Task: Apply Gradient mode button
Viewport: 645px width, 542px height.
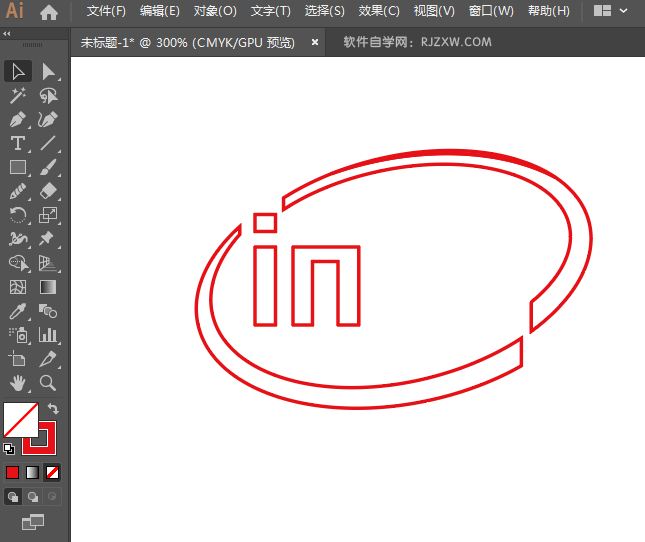Action: point(32,473)
